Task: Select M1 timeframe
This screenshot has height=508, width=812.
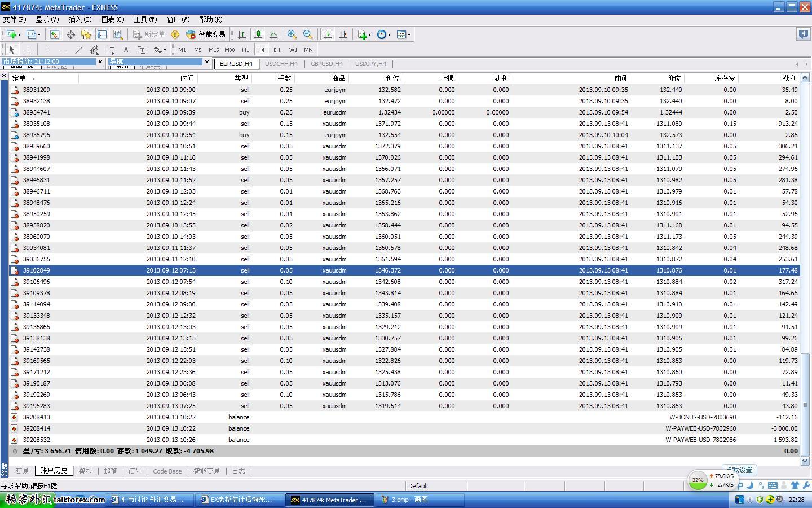Action: tap(182, 50)
